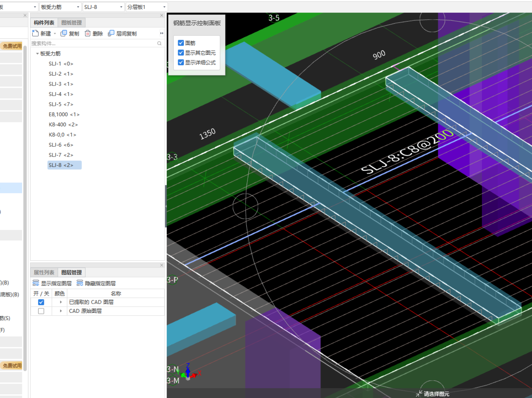Check the CAD 原始图层 checkbox
Viewport: 532px width, 398px height.
(x=41, y=311)
